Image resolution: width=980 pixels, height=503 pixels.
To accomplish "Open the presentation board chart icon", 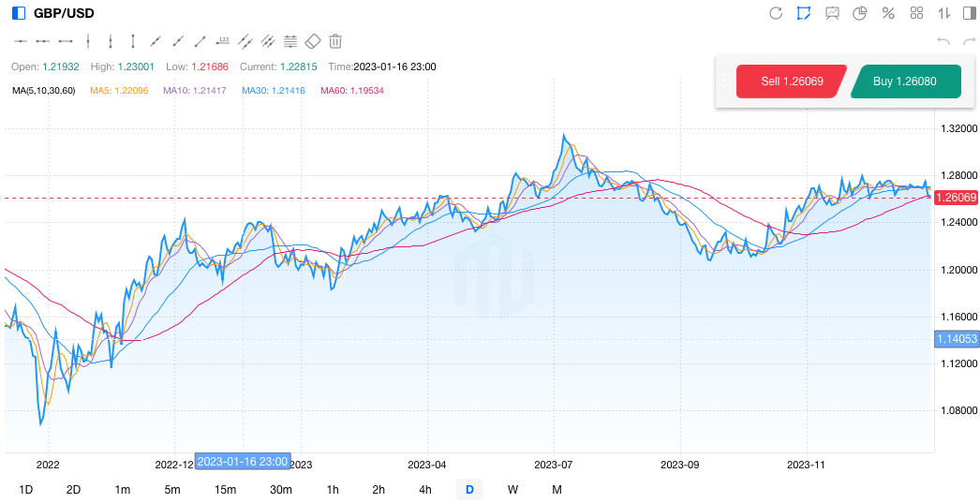I will 832,13.
